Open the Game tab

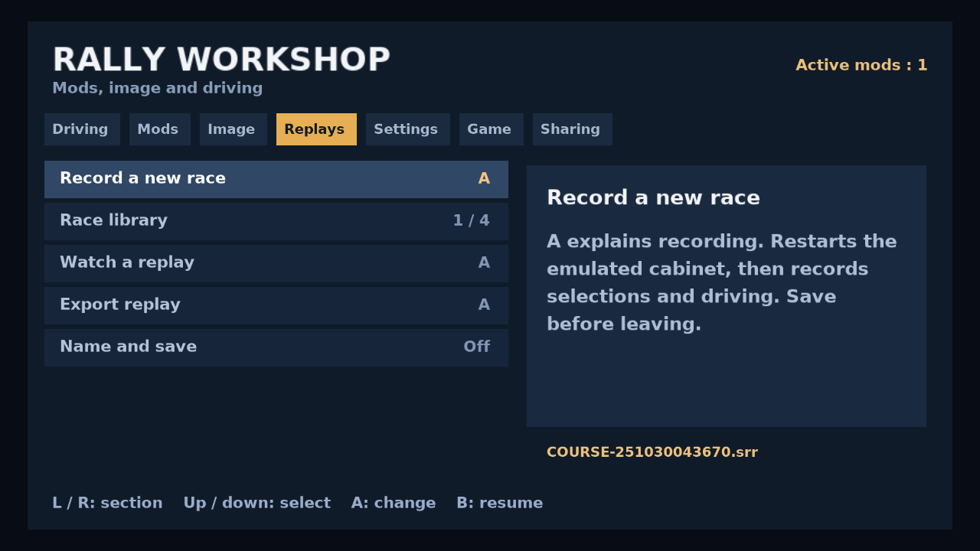pos(492,129)
